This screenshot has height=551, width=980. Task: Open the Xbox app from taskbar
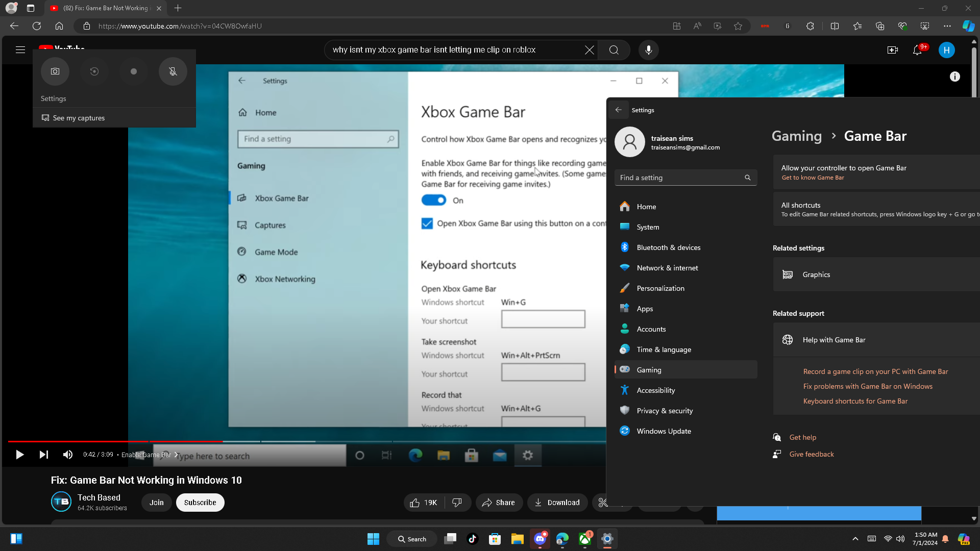pyautogui.click(x=585, y=539)
